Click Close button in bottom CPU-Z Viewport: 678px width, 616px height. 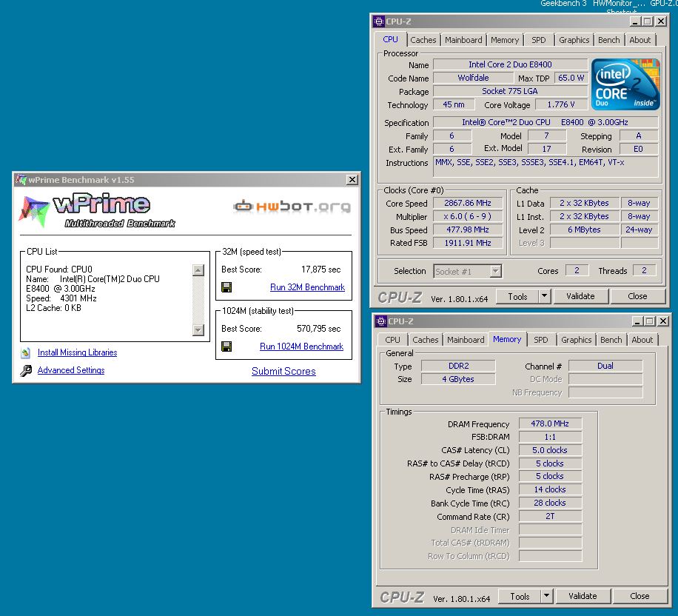coord(640,596)
